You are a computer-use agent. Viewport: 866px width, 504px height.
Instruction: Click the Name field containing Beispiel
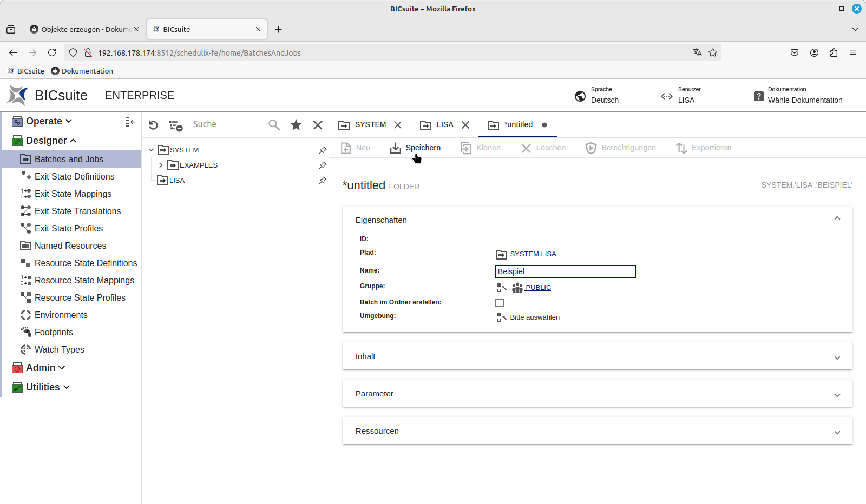[565, 271]
